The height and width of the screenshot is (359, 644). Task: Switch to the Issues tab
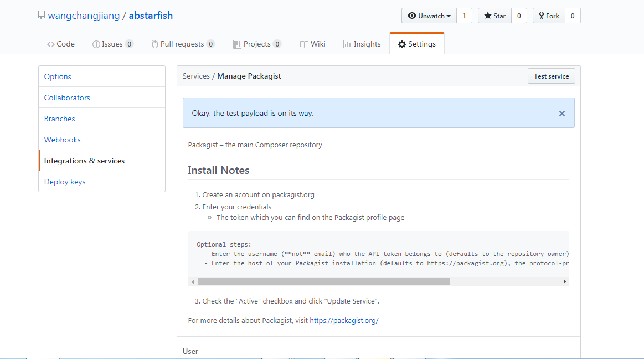(x=112, y=44)
